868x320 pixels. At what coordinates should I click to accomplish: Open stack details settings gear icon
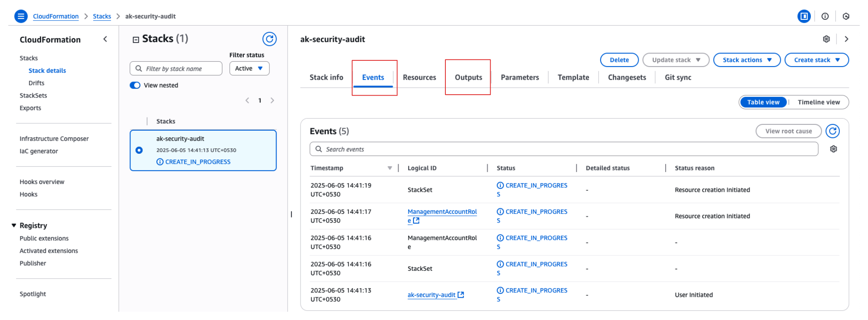pos(826,39)
